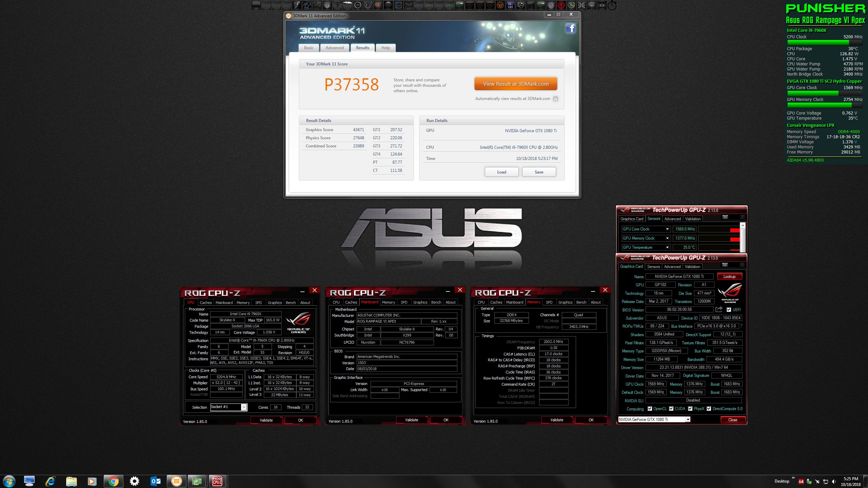The height and width of the screenshot is (488, 868).
Task: Open the Socket #1 selection dropdown
Action: 243,407
